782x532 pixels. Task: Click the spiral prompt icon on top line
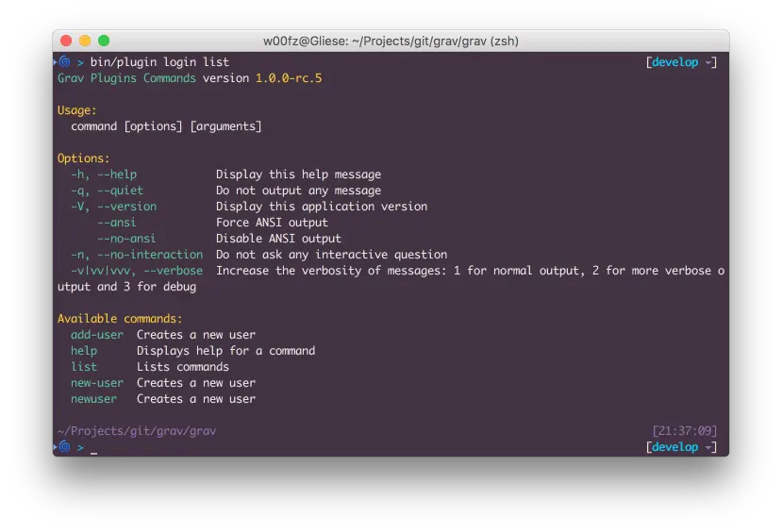coord(64,62)
